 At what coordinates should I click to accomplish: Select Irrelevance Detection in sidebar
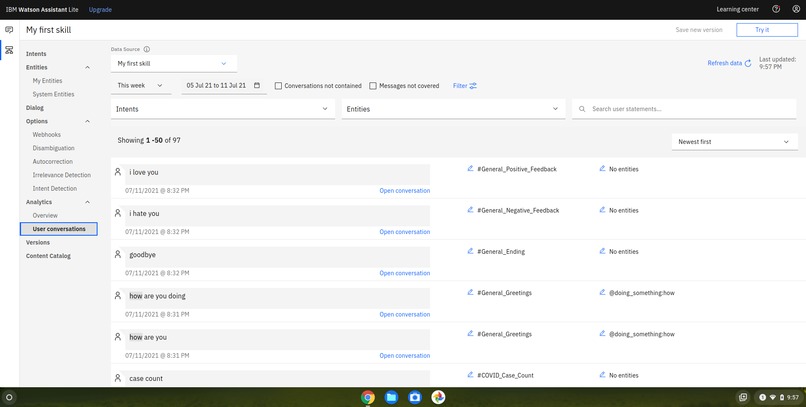click(x=62, y=175)
